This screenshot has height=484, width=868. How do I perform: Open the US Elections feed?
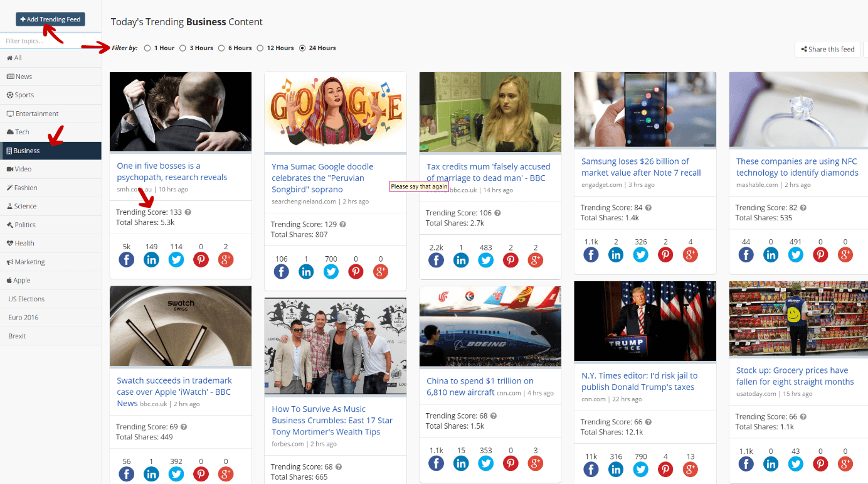pyautogui.click(x=50, y=299)
